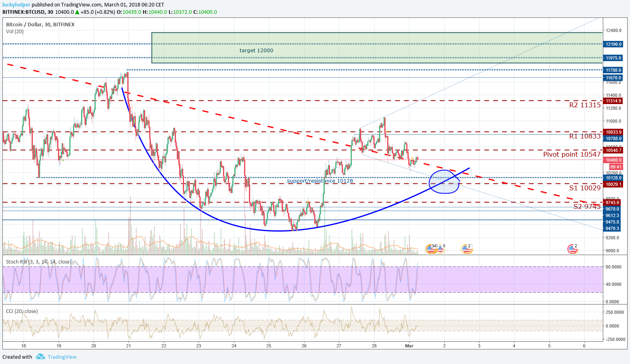Click the 9470.3 price axis tag
630x364 pixels.
pyautogui.click(x=613, y=228)
